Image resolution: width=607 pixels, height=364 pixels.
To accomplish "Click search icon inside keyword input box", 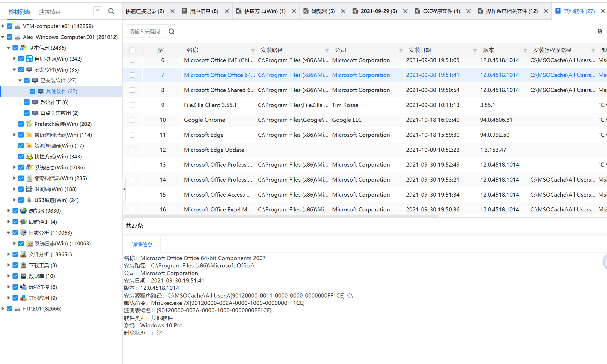I will (172, 31).
